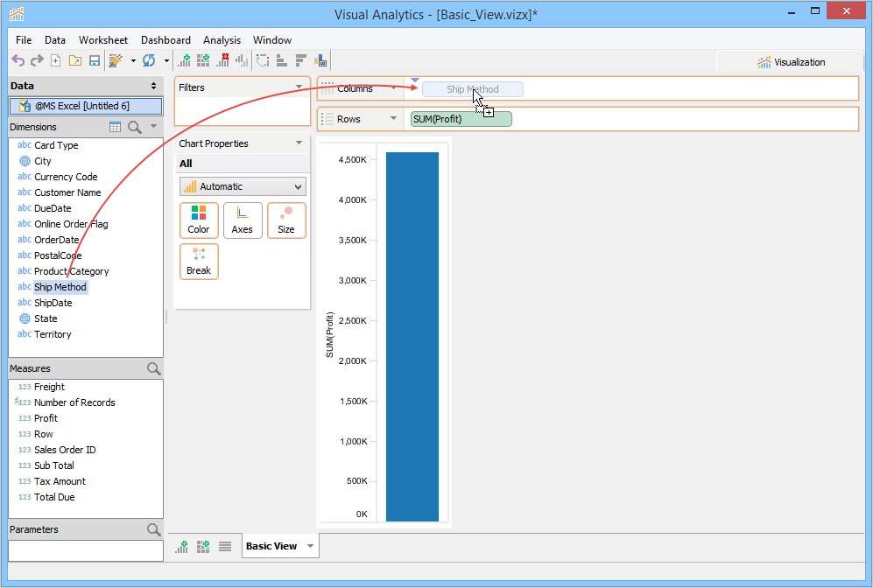Image resolution: width=873 pixels, height=588 pixels.
Task: Click the Size property button
Action: pos(286,220)
